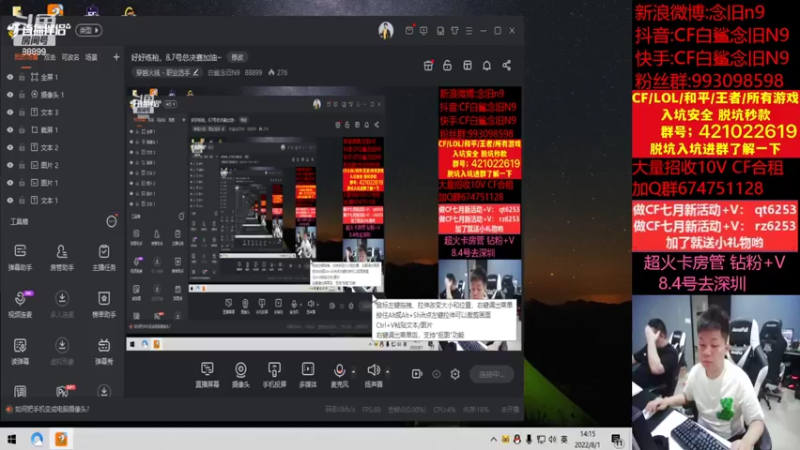Image resolution: width=800 pixels, height=450 pixels.
Task: Open the 弹幕秀 tool
Action: pos(104,351)
